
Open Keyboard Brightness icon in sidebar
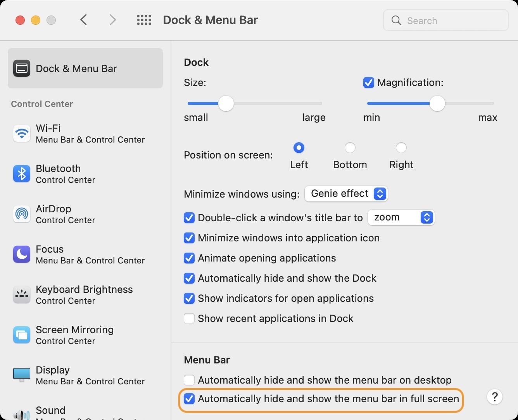point(22,295)
